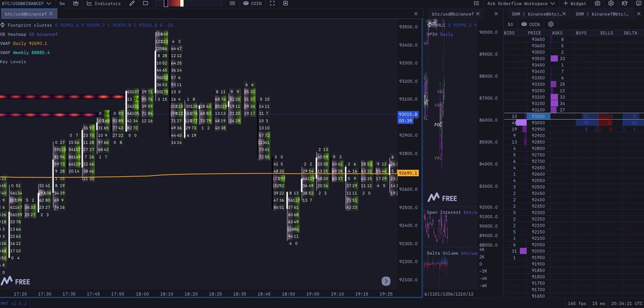The height and width of the screenshot is (308, 644).
Task: Close the volume profile panel
Action: (497, 13)
